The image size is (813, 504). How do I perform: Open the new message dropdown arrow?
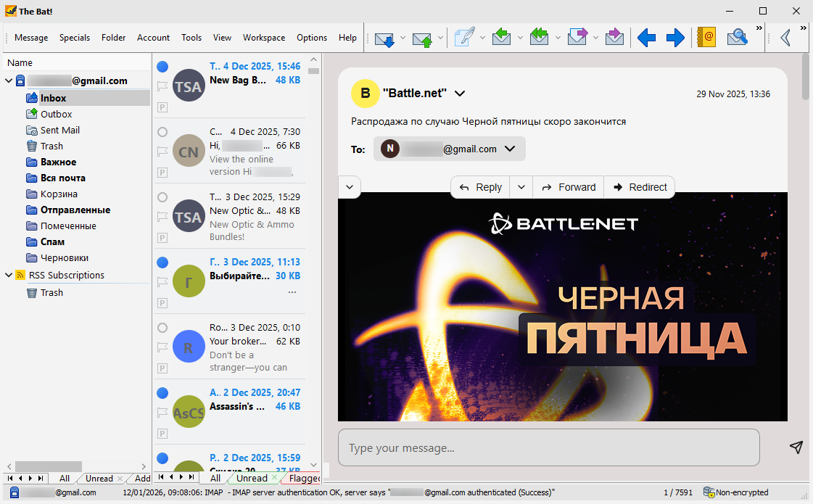click(483, 38)
